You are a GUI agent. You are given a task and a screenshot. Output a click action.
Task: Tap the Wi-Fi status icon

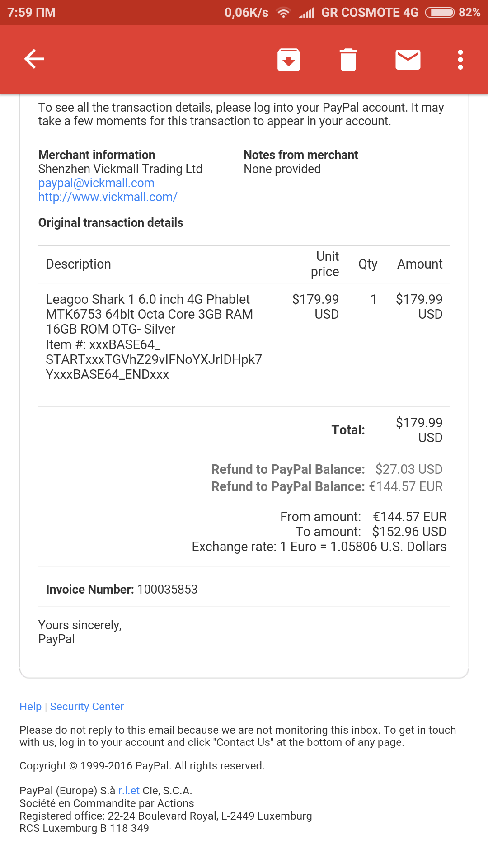(x=283, y=13)
